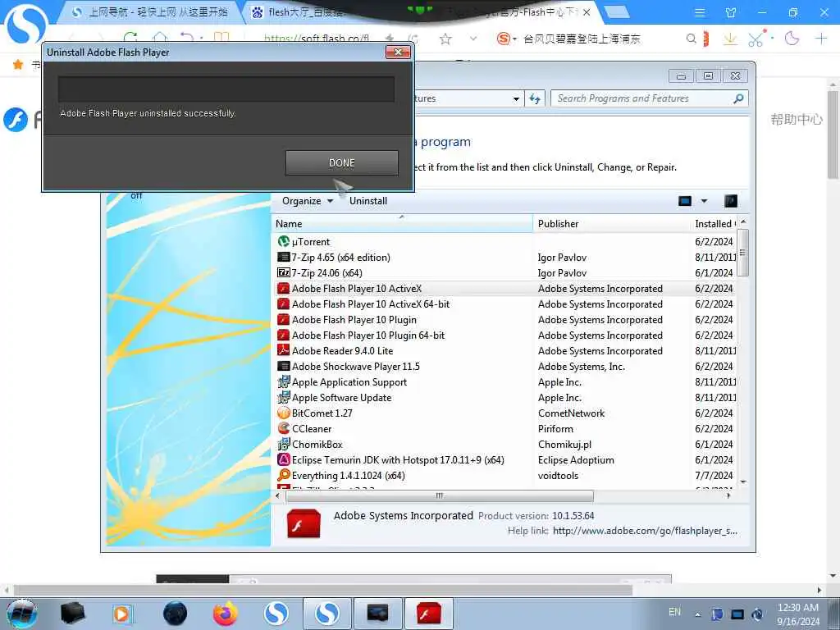Click the browser search magnifier icon

[x=691, y=39]
